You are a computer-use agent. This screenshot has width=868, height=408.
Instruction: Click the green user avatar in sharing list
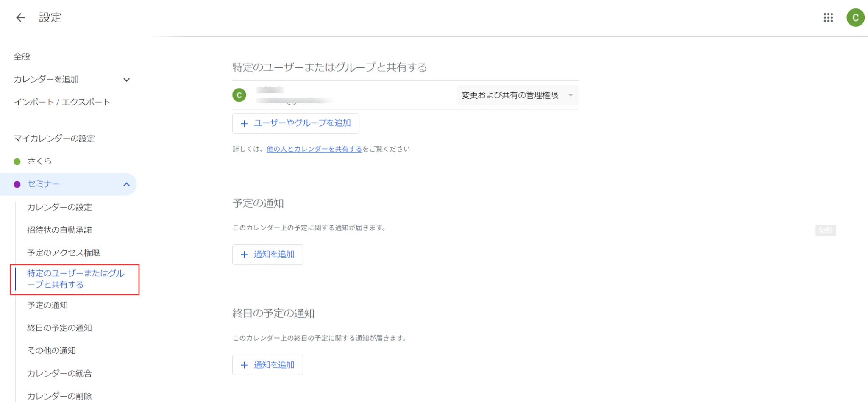[239, 95]
